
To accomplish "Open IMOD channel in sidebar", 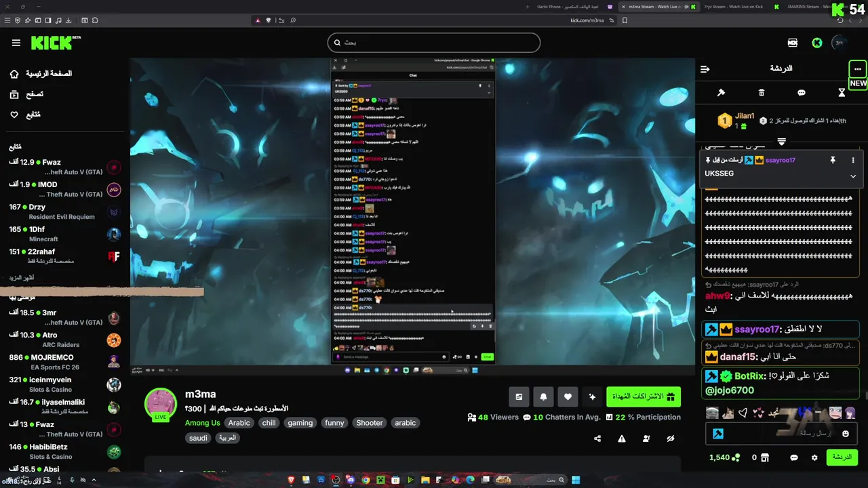I will click(64, 189).
